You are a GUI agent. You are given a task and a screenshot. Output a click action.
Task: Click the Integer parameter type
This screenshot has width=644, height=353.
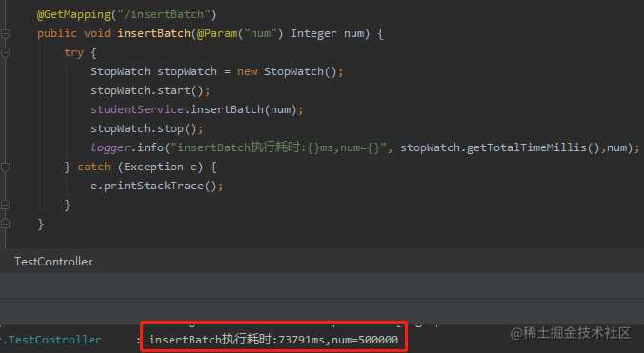(x=313, y=33)
